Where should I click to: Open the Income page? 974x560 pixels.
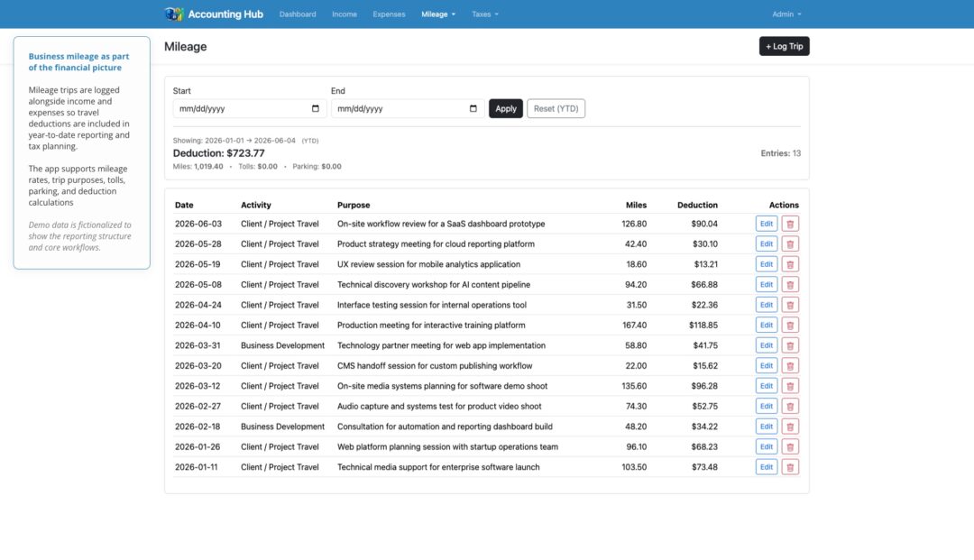click(x=345, y=14)
